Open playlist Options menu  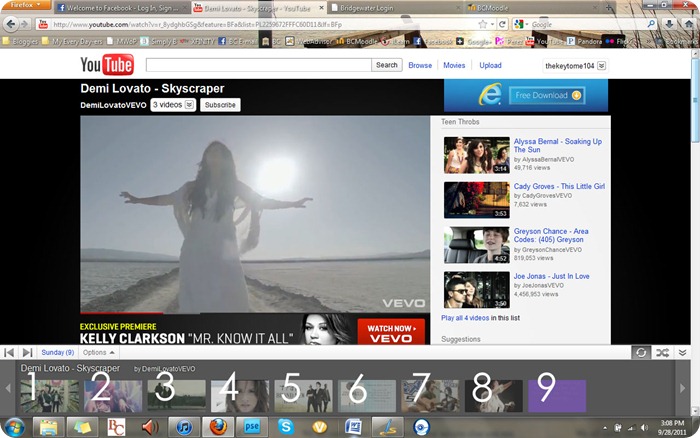(98, 352)
